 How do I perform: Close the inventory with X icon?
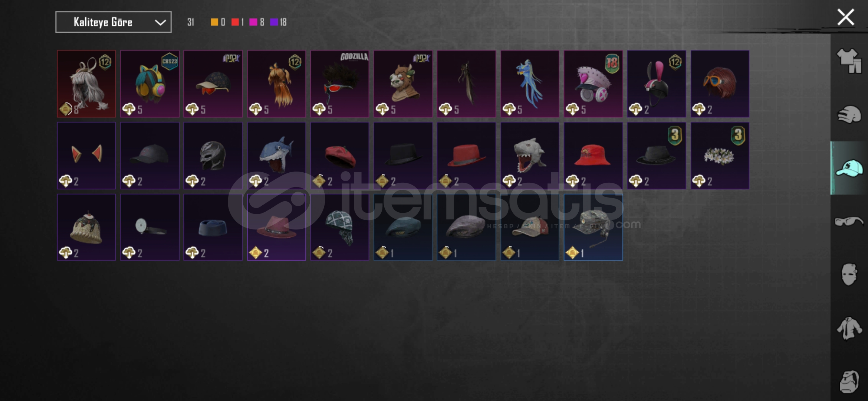pos(846,17)
